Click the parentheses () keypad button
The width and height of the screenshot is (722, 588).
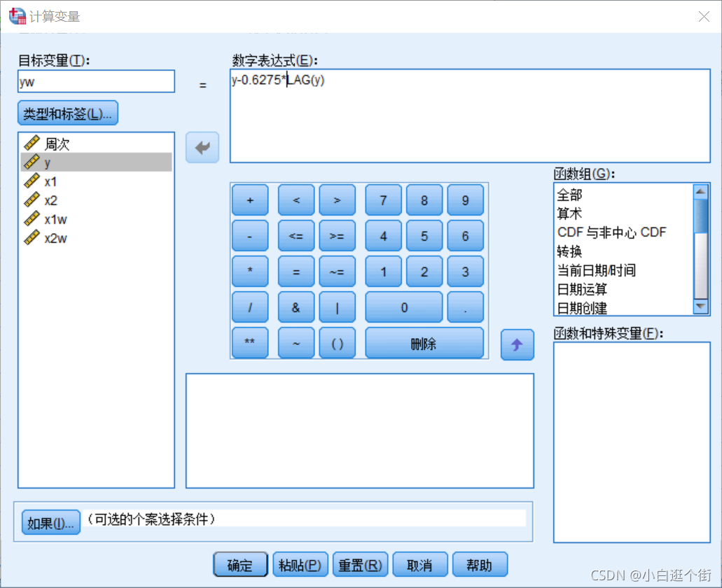point(338,343)
